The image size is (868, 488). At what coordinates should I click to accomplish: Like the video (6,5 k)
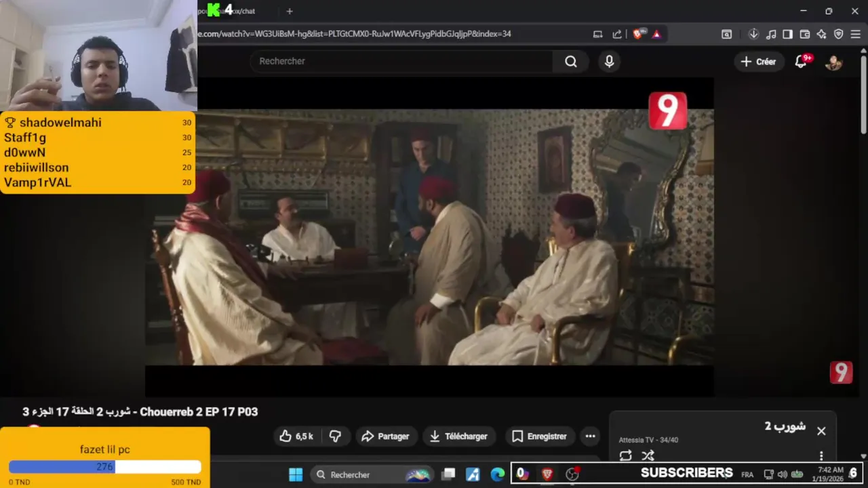pos(296,436)
